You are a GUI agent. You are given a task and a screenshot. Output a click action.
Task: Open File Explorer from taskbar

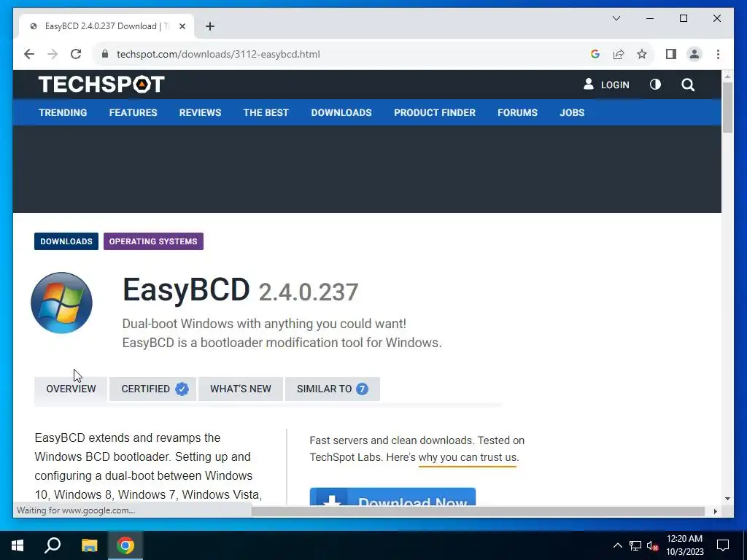pos(89,545)
